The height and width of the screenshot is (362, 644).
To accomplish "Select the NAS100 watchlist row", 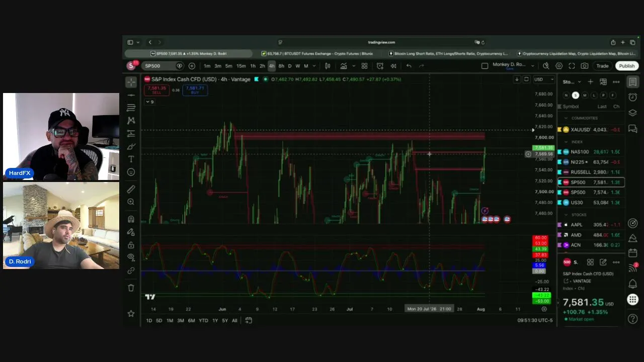I will (x=591, y=152).
